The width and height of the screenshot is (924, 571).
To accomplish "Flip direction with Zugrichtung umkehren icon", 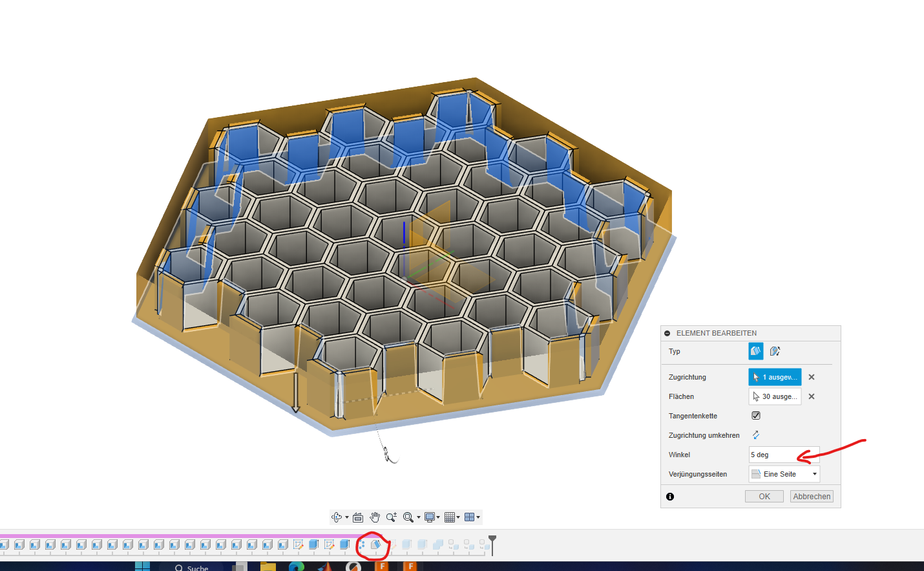I will coord(756,435).
